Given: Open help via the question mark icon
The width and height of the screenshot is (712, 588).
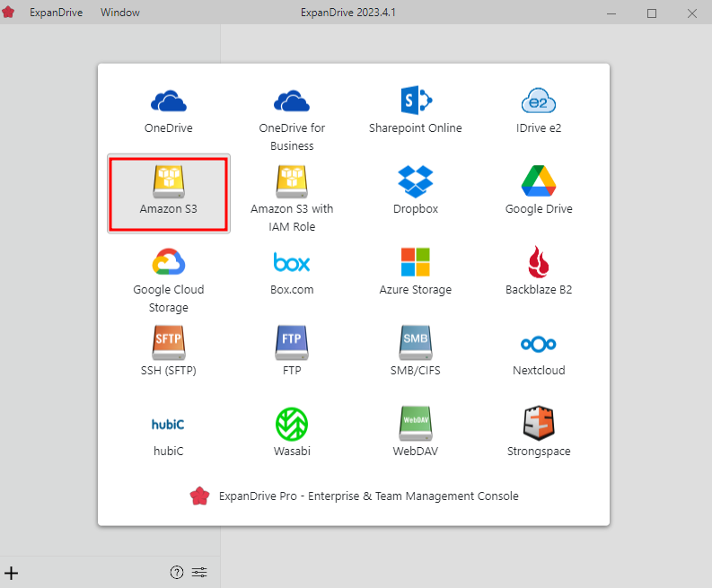Looking at the screenshot, I should click(177, 573).
